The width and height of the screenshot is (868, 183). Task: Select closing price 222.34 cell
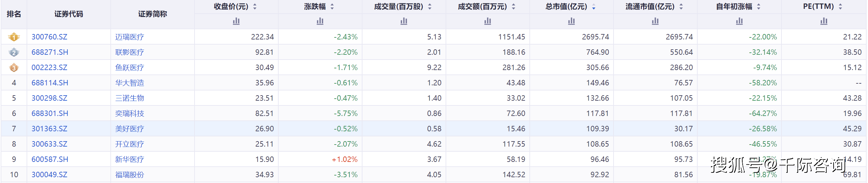pyautogui.click(x=236, y=37)
